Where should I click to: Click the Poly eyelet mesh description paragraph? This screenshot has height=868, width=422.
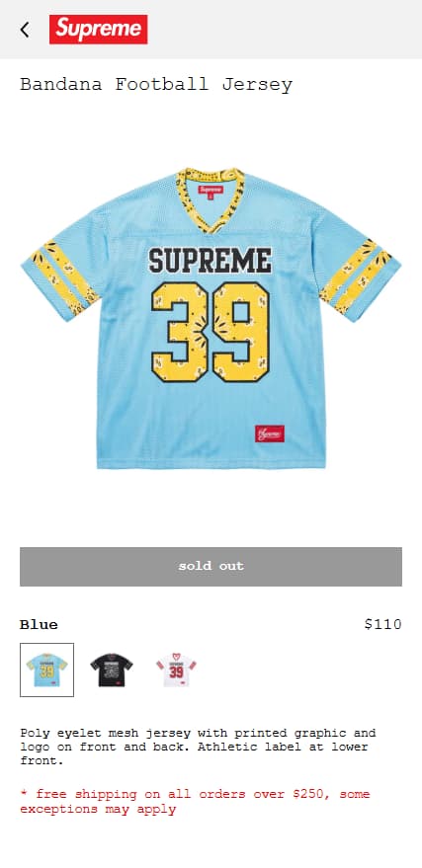(x=199, y=747)
